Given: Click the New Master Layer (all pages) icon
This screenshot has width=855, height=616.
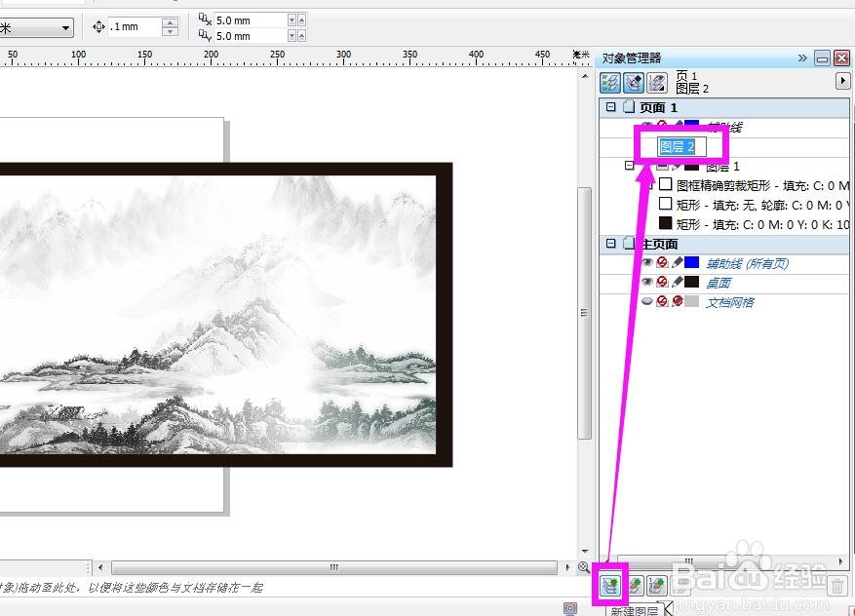Looking at the screenshot, I should coord(635,585).
